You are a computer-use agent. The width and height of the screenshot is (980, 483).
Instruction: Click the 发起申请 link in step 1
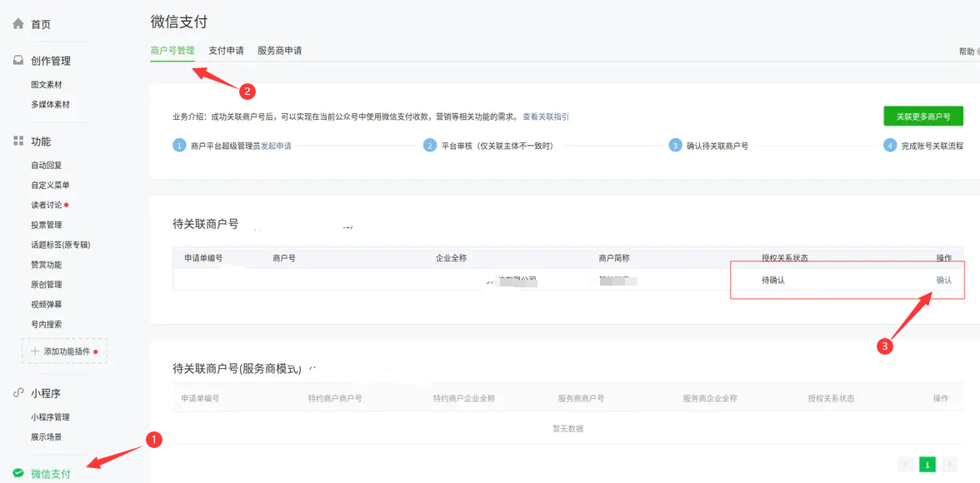coord(276,146)
